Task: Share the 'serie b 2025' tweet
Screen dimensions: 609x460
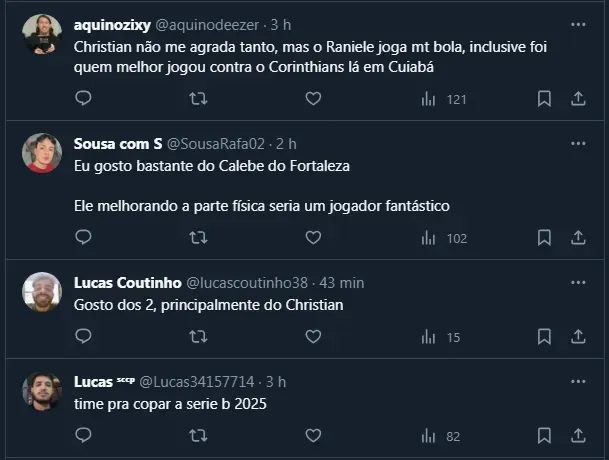Action: click(x=578, y=435)
